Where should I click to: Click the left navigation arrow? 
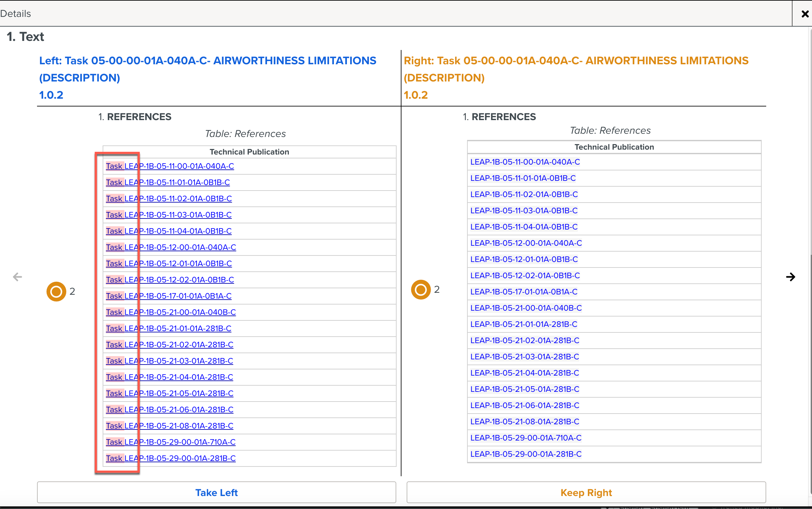coord(18,277)
